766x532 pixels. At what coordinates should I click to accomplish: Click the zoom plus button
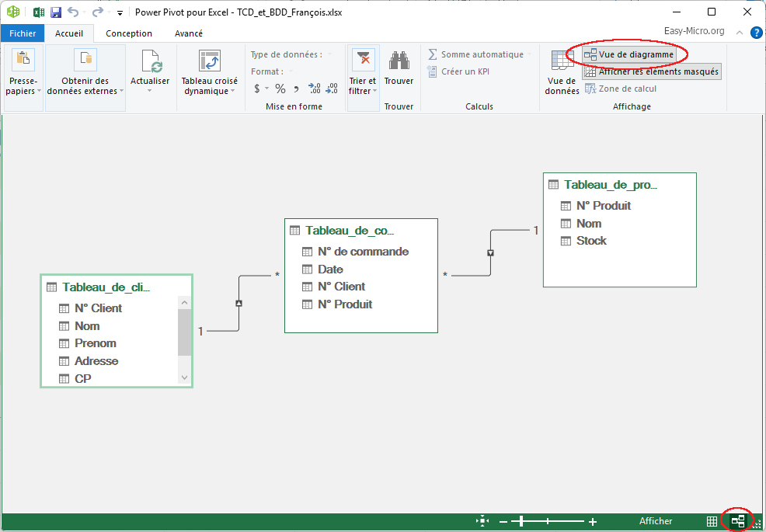593,522
